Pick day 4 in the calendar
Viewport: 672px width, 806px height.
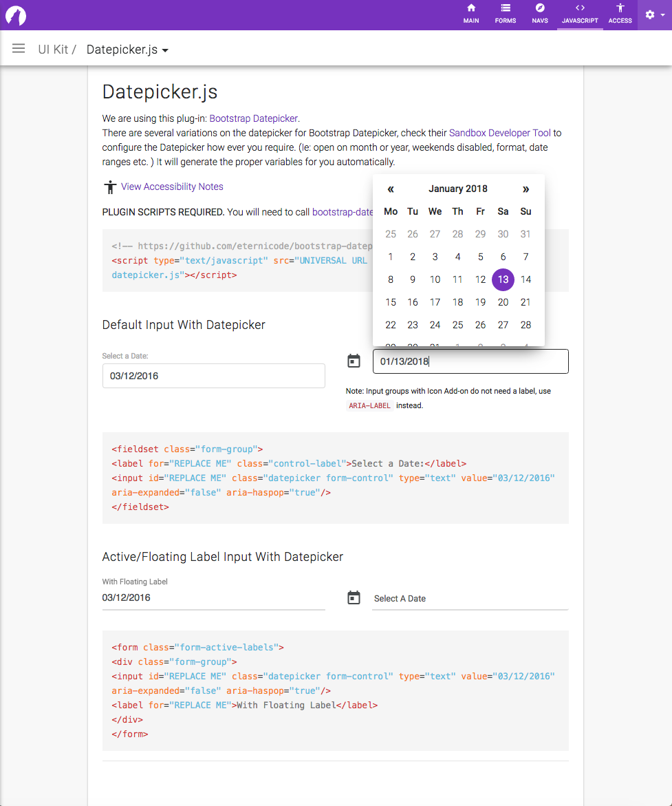(458, 257)
